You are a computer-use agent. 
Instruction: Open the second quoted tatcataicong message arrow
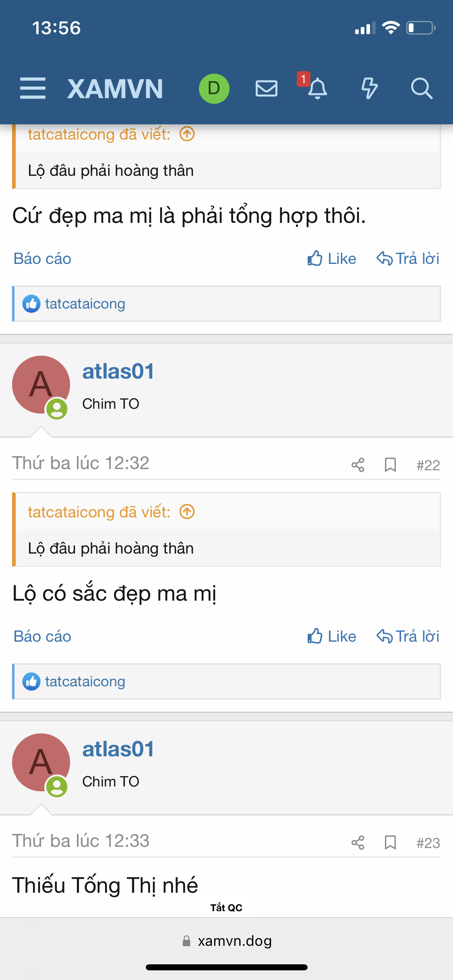point(186,512)
